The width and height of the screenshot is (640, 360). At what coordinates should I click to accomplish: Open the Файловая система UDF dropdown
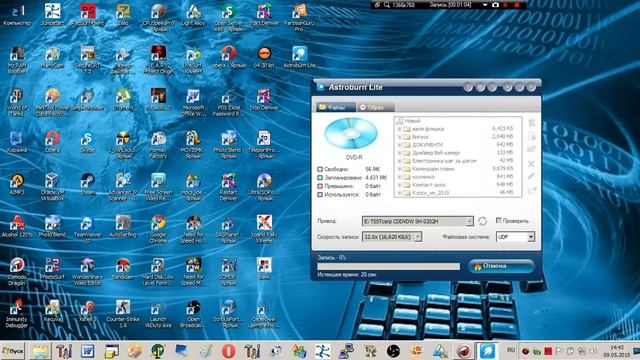tap(531, 237)
